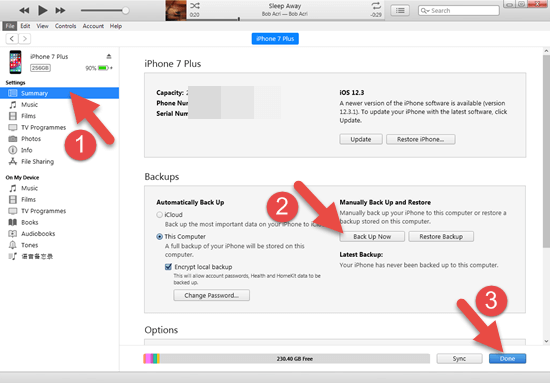Click the 90% battery indicator
Screen dimensions: 550x383
point(99,68)
